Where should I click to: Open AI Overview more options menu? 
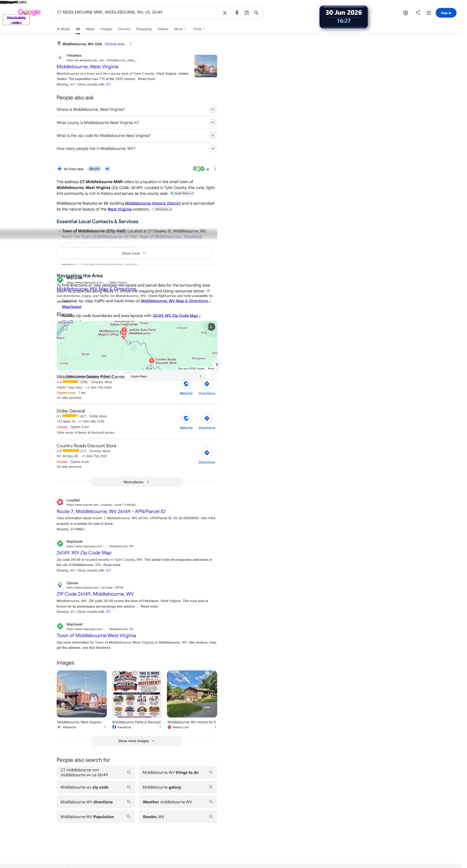(215, 169)
